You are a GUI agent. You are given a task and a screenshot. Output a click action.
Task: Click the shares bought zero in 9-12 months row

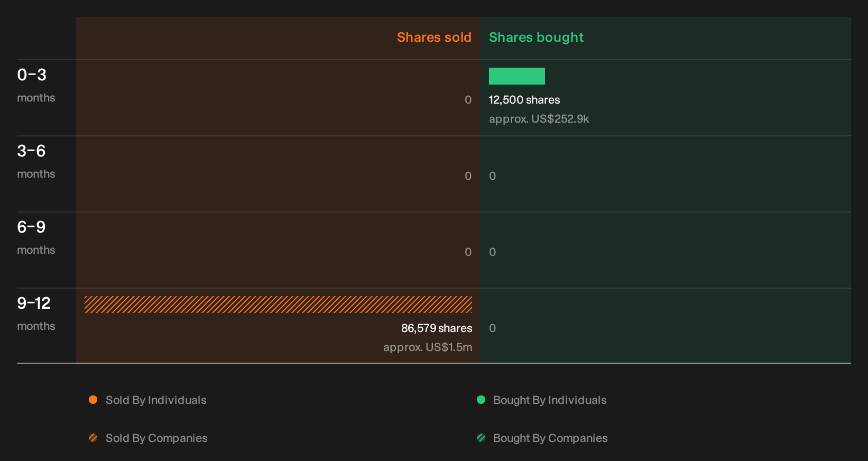pos(492,328)
